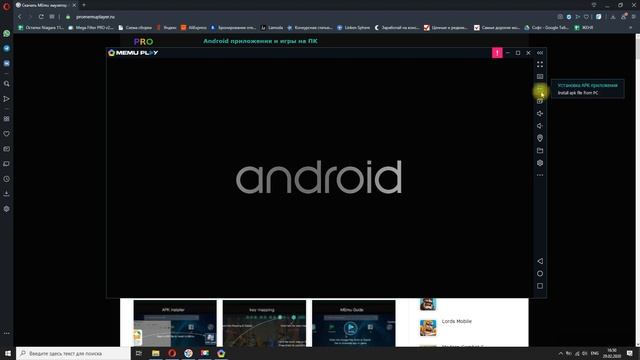Open VK in Opera sidebar

tap(7, 63)
